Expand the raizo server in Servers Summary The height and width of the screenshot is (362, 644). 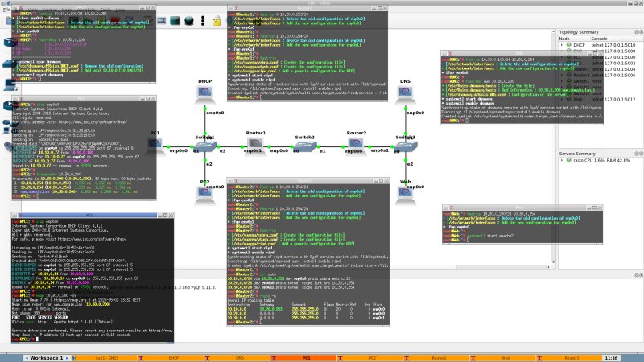tap(562, 161)
